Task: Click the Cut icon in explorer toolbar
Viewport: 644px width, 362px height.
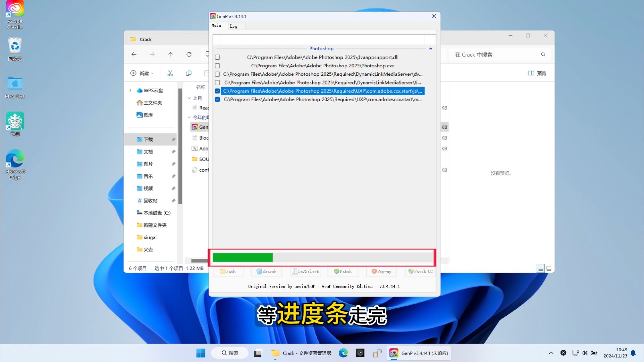Action: (170, 73)
